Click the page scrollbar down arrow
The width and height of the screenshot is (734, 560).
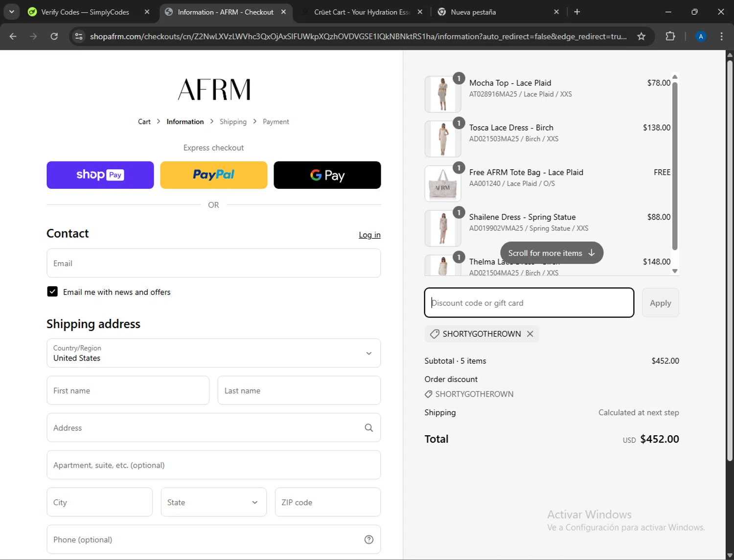730,555
